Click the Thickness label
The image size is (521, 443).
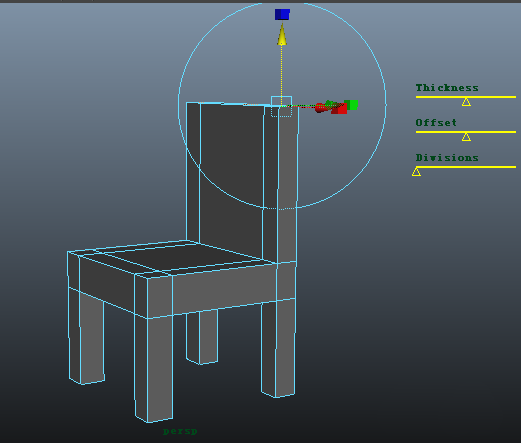(447, 88)
